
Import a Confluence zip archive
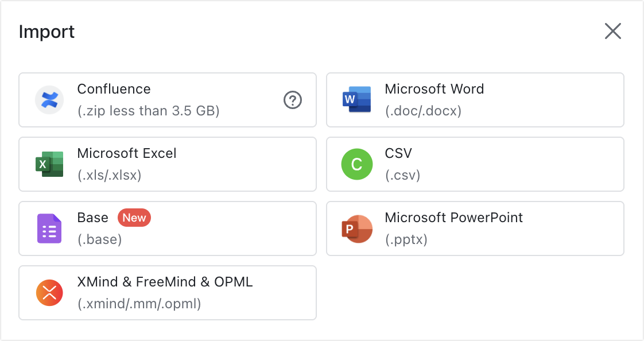pyautogui.click(x=168, y=100)
